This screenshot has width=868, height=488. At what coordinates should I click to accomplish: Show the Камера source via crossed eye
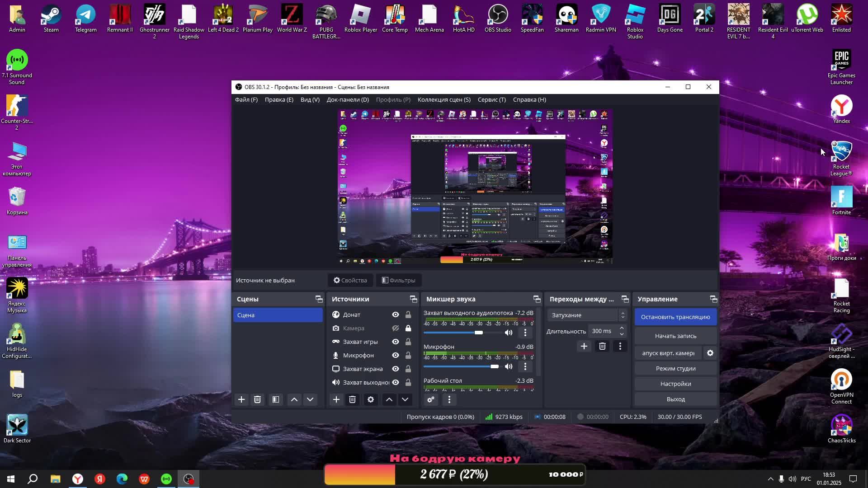point(396,328)
